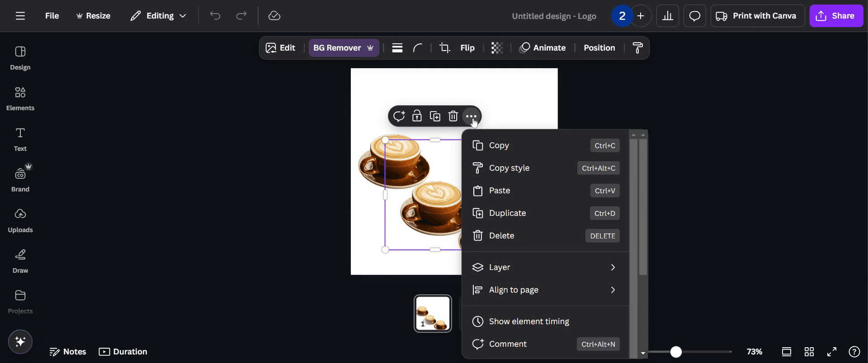Choose Copy style from context menu
The image size is (868, 363).
[x=545, y=168]
